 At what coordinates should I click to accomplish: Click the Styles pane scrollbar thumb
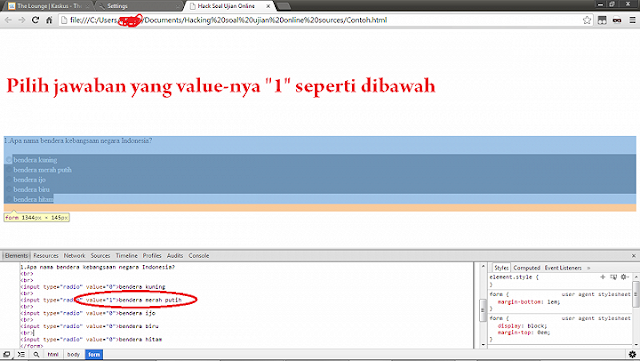tap(636, 294)
